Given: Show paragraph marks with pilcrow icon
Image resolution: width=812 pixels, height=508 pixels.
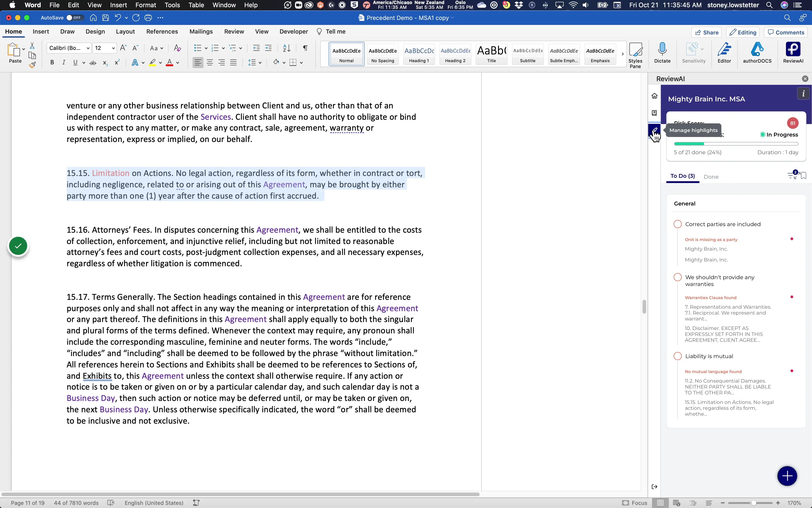Looking at the screenshot, I should tap(305, 48).
